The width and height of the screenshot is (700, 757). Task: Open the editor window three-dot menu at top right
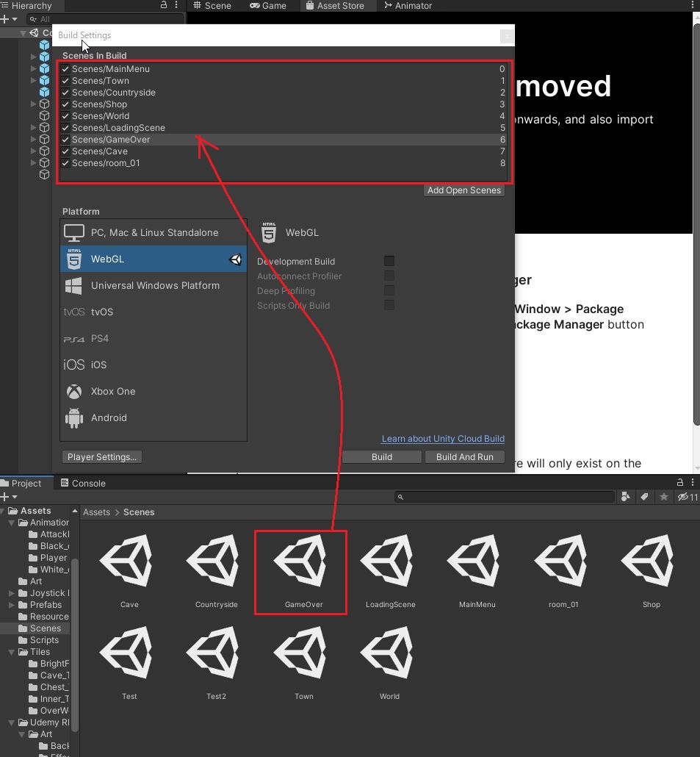point(692,5)
